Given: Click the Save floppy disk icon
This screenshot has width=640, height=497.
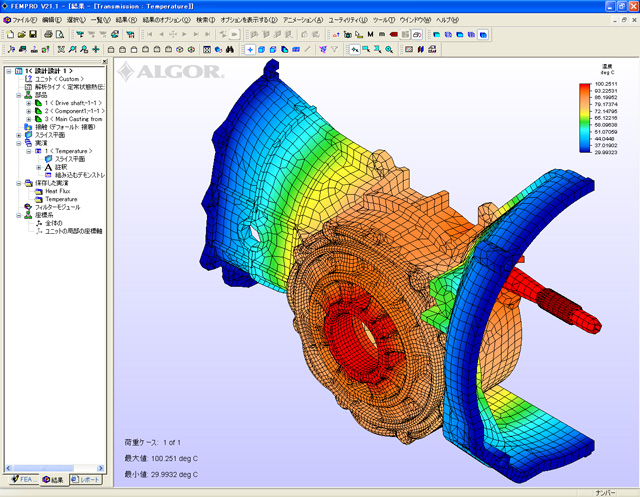Looking at the screenshot, I should (x=33, y=35).
